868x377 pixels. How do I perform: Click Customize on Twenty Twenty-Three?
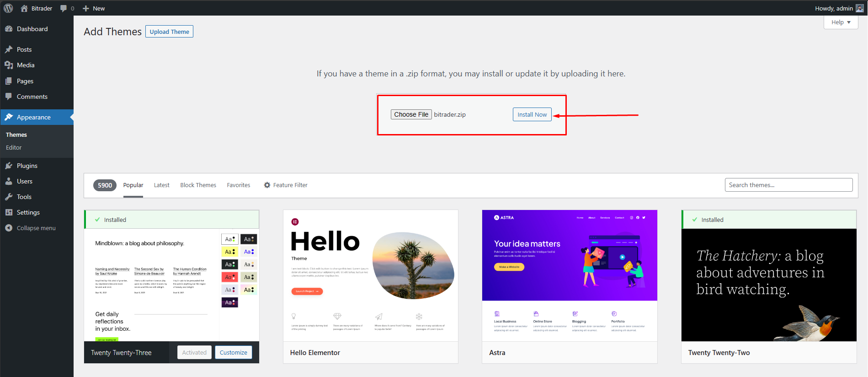[x=233, y=352]
